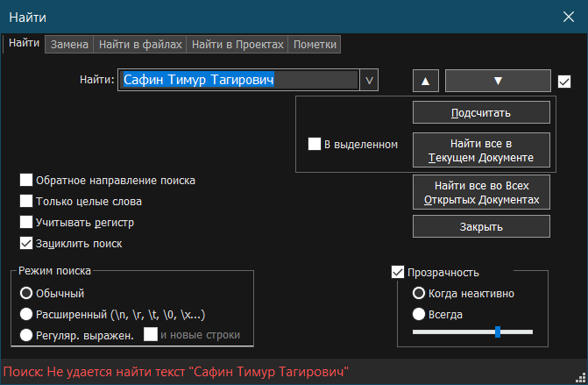Select 'Обычный' search mode
Viewport: 588px width, 385px height.
click(x=26, y=294)
